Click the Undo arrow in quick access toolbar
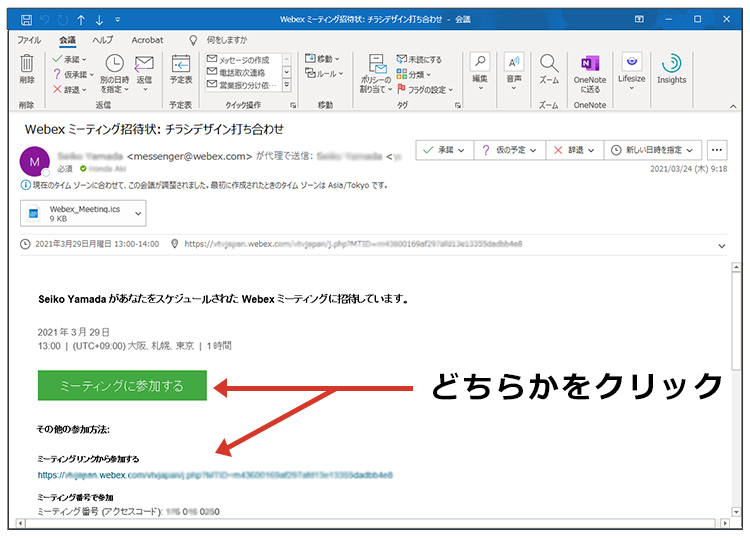 coord(44,20)
